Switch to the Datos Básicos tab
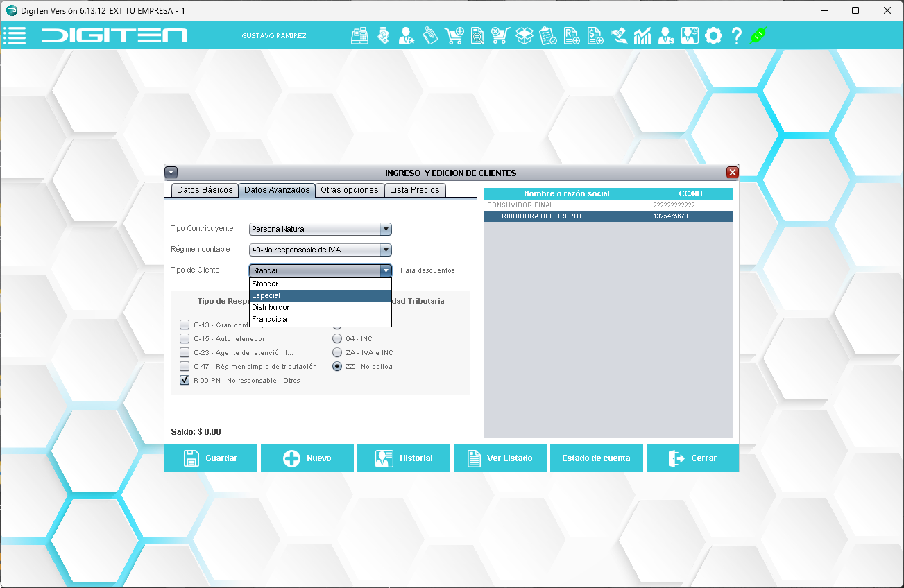This screenshot has width=904, height=588. [205, 190]
